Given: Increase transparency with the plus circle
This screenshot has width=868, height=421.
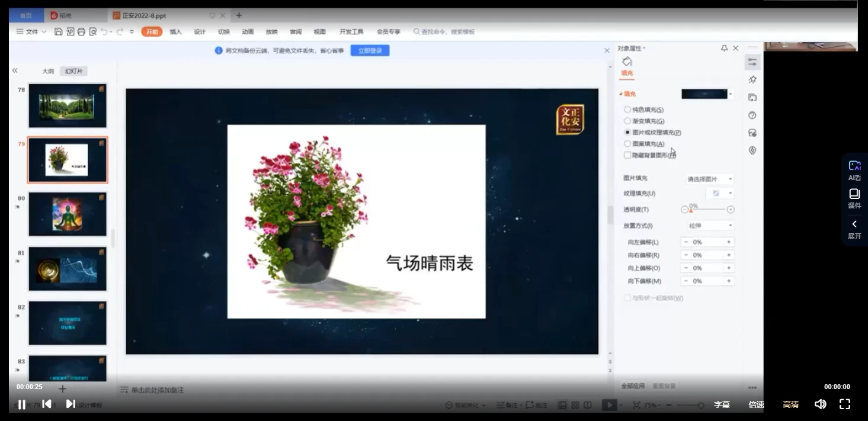Looking at the screenshot, I should tap(731, 210).
